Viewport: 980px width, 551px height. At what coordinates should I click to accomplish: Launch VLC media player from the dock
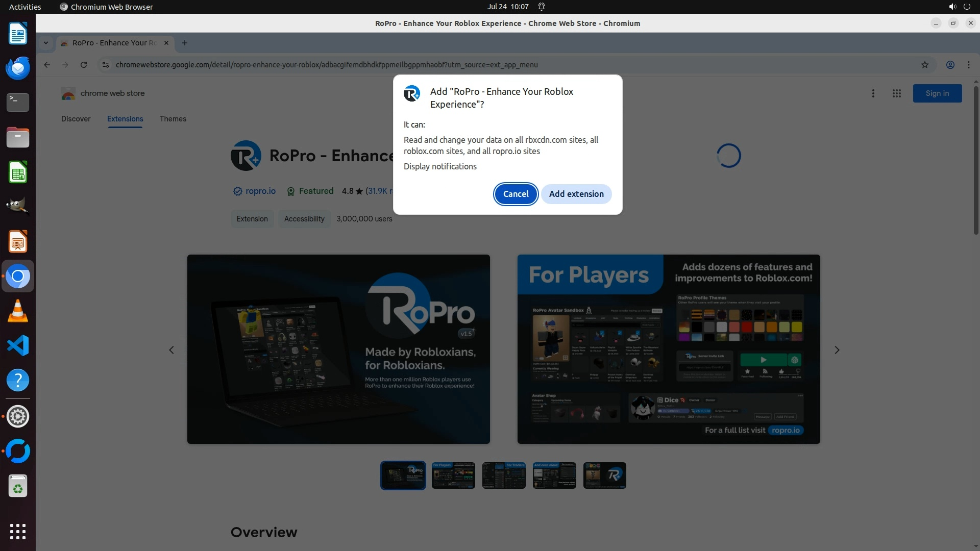[x=18, y=311]
